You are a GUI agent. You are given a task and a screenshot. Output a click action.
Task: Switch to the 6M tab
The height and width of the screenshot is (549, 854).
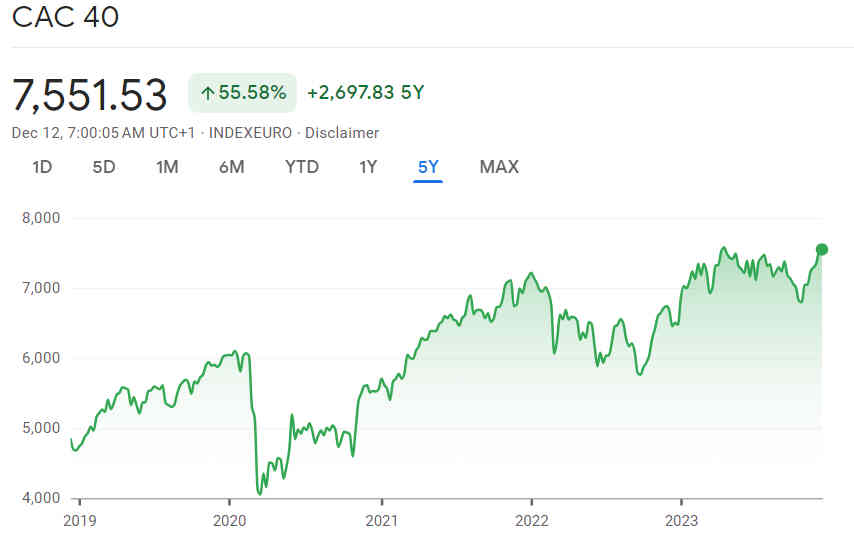231,167
